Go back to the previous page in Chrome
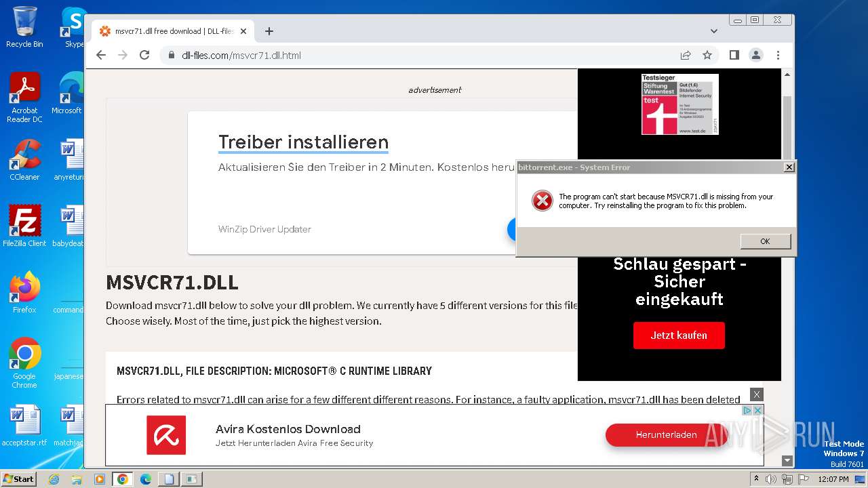The width and height of the screenshot is (868, 488). tap(101, 55)
